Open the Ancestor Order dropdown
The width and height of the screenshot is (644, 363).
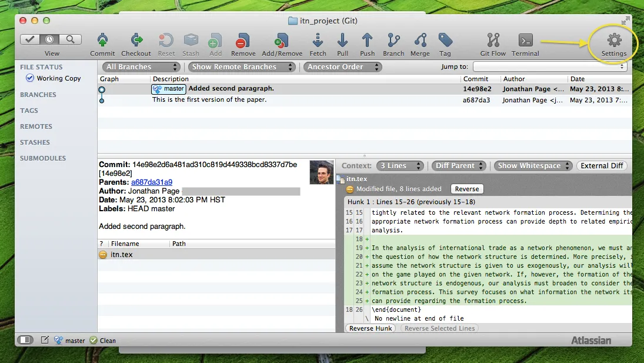(x=342, y=67)
